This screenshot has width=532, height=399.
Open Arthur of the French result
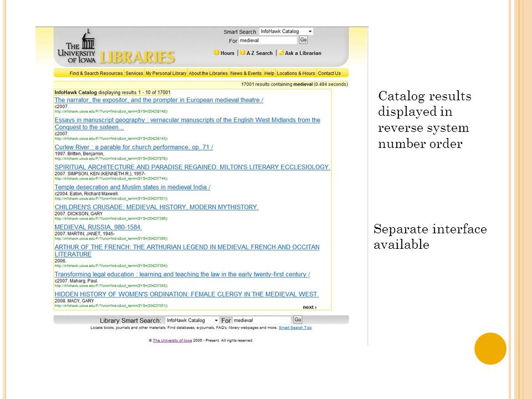187,250
